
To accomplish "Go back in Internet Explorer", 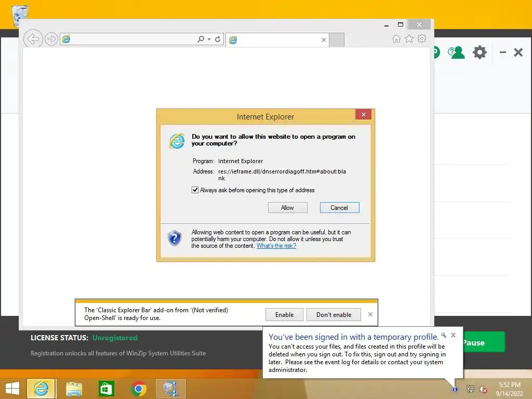I will click(33, 39).
